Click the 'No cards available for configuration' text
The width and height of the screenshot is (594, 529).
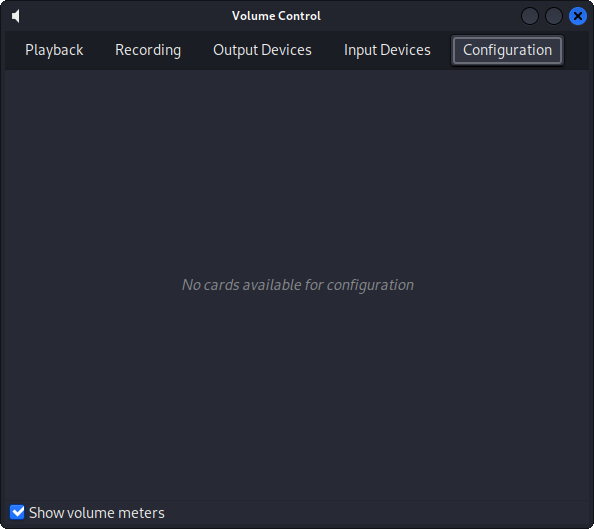click(x=298, y=285)
